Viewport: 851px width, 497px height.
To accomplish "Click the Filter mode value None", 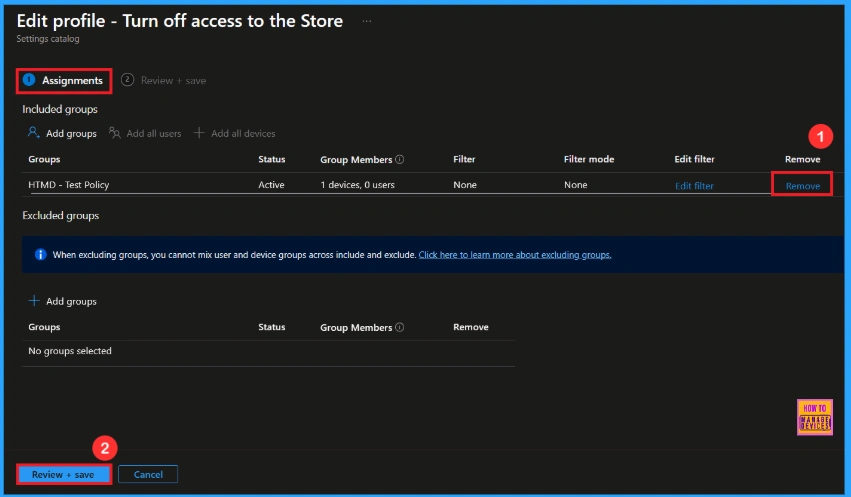I will (576, 184).
